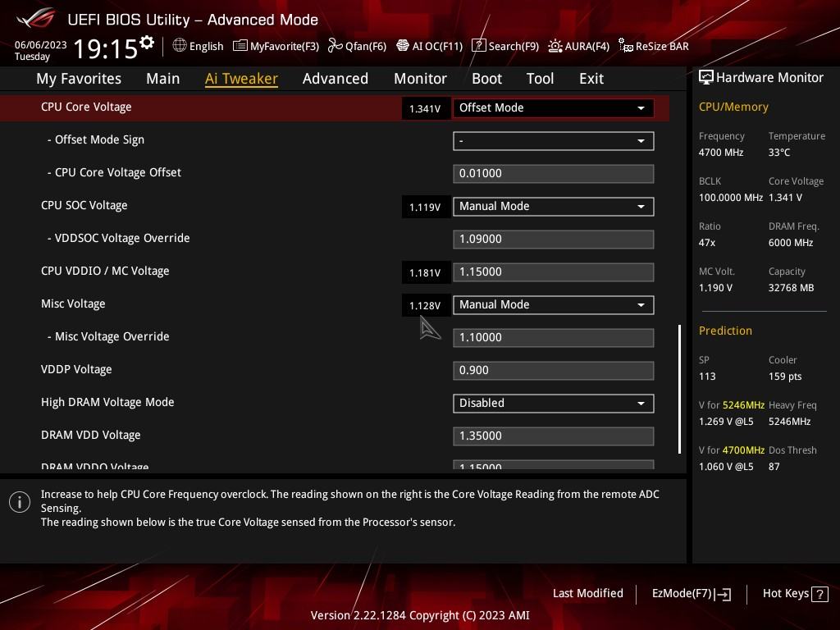
Task: Open CPU Core Voltage Offset Mode dropdown
Action: pyautogui.click(x=553, y=107)
